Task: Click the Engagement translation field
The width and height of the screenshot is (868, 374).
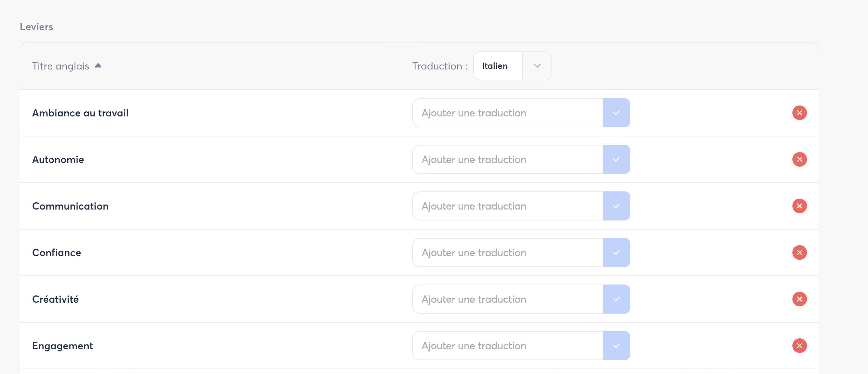Action: coord(508,346)
